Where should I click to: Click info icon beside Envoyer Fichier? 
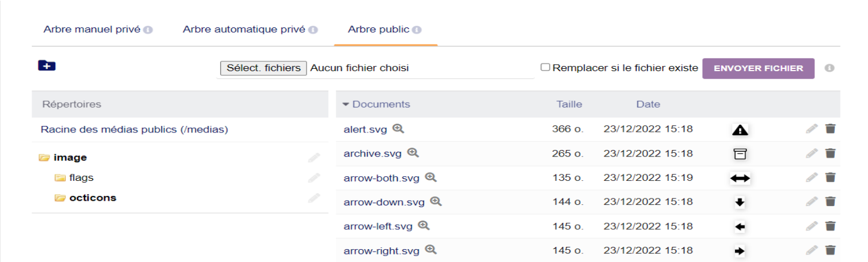click(829, 68)
